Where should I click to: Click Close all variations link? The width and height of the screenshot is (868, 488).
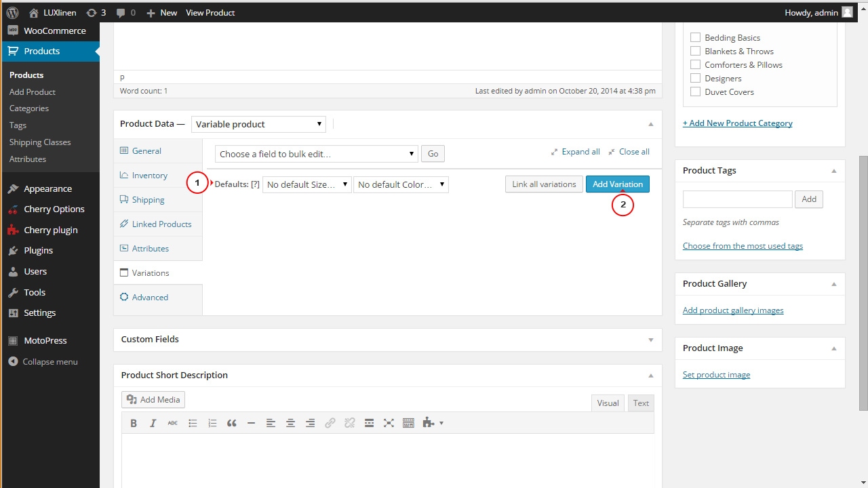click(x=629, y=152)
